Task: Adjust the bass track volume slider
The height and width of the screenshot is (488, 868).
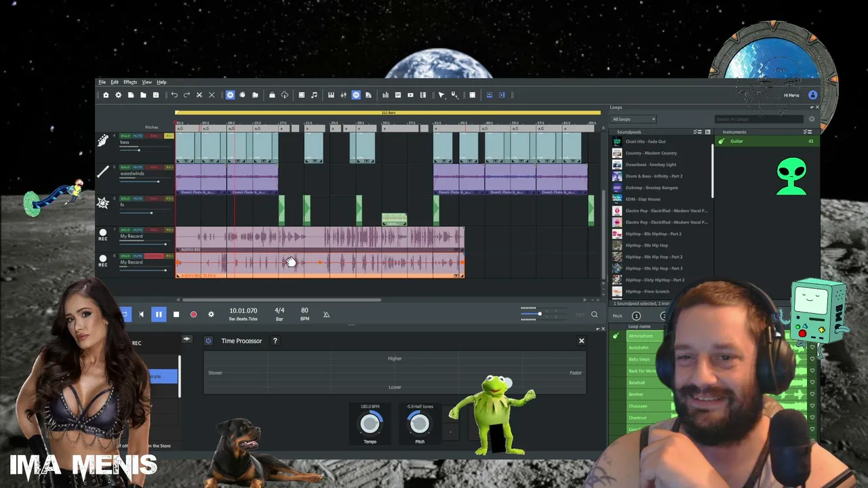Action: [x=144, y=150]
